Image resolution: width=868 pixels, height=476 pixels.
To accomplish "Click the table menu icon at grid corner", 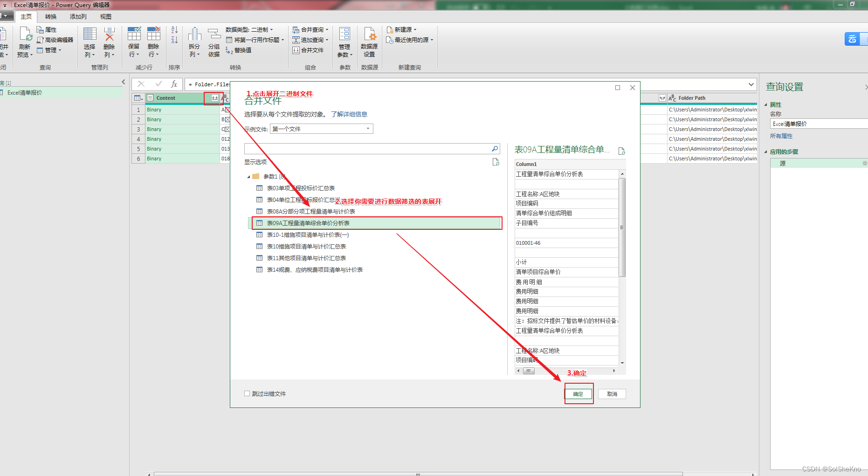I will (138, 98).
